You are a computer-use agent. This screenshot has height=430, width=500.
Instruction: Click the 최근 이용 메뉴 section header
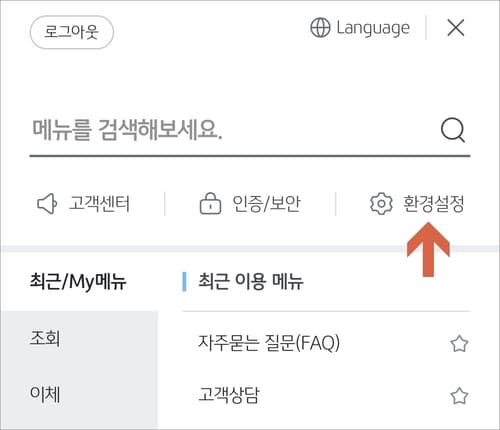(251, 281)
